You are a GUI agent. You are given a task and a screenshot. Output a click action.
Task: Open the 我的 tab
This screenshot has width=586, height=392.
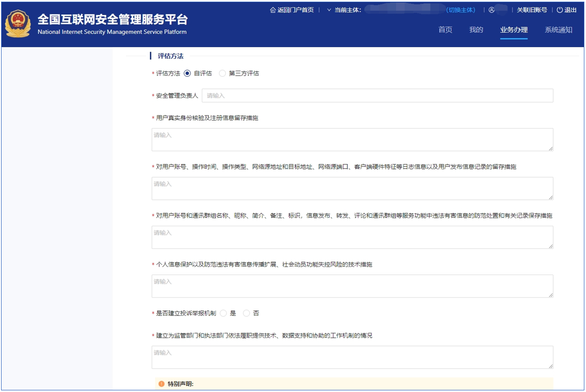pyautogui.click(x=476, y=30)
